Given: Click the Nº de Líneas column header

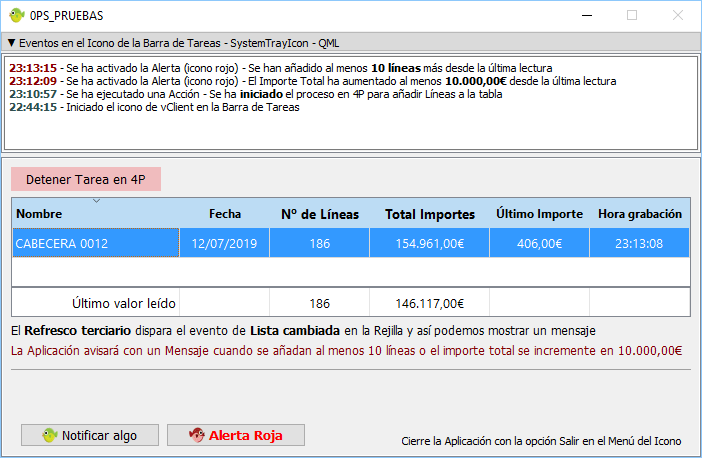Looking at the screenshot, I should tap(319, 214).
